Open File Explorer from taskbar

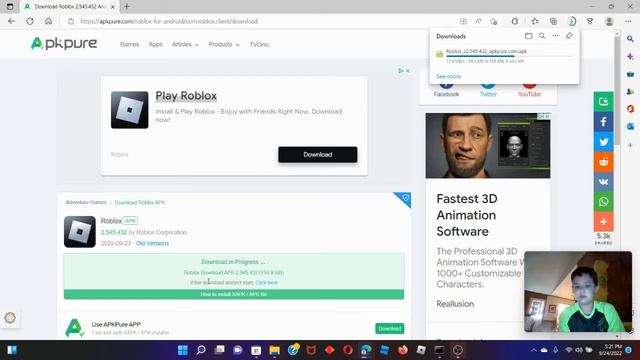(274, 350)
